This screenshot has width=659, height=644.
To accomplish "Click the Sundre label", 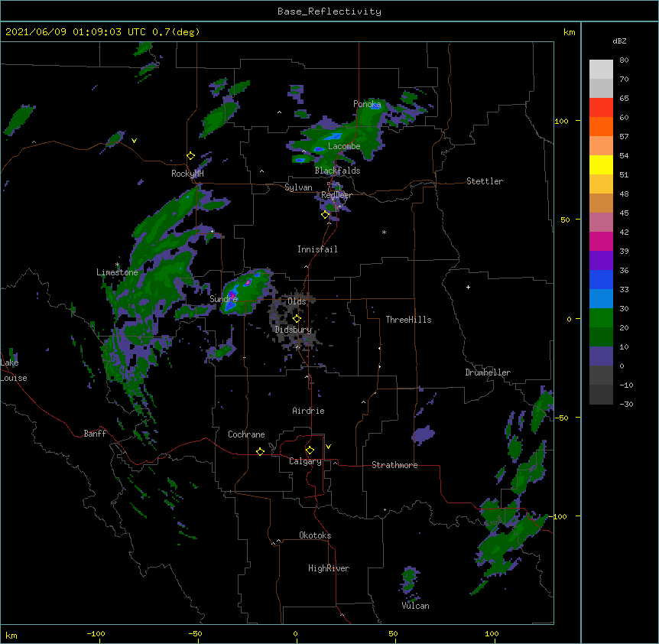I will pos(223,299).
